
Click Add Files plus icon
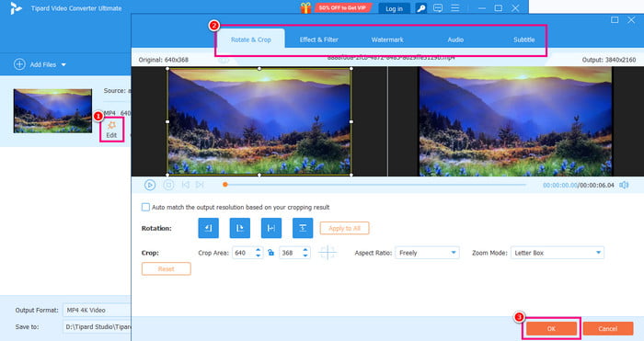[19, 64]
